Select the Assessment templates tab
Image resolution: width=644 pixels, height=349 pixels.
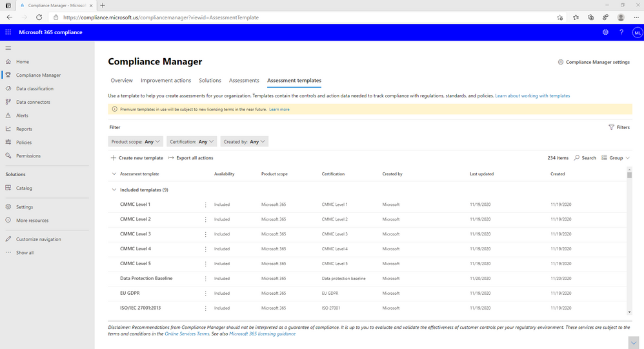click(x=294, y=81)
